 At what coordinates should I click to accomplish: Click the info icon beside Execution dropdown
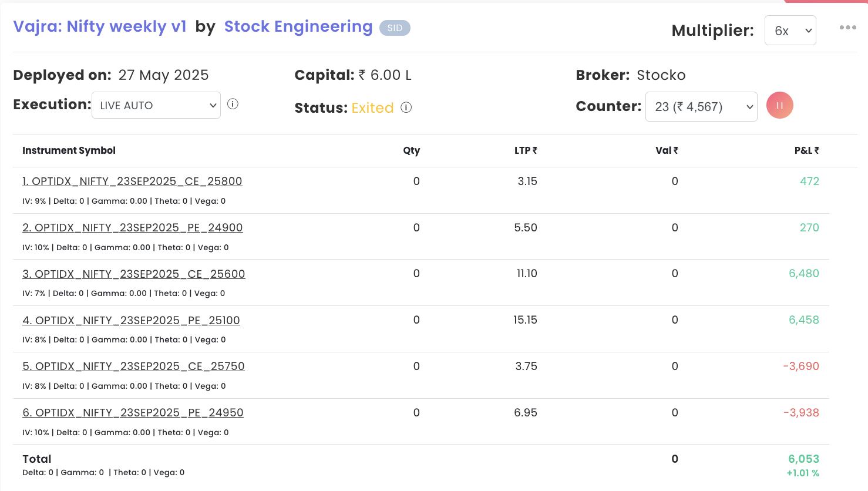tap(233, 104)
